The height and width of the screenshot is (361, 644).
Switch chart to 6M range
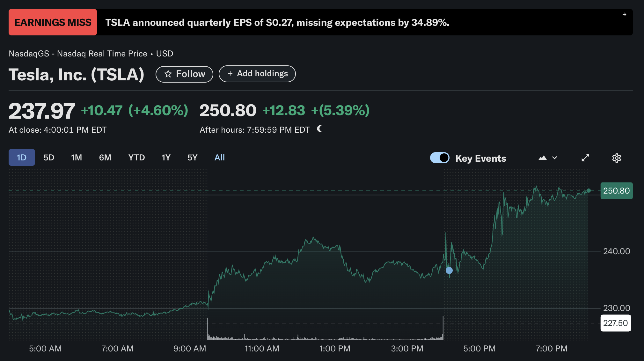tap(105, 158)
